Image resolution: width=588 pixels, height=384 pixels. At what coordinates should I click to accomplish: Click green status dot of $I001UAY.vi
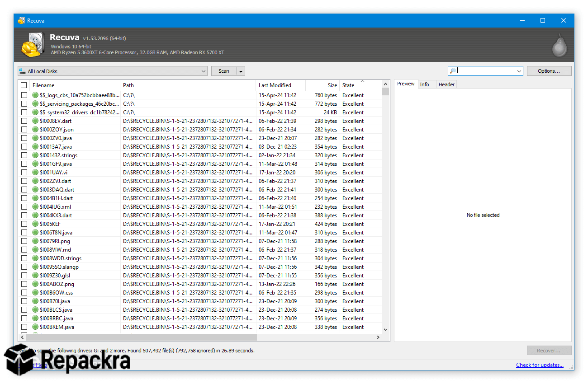click(x=36, y=173)
